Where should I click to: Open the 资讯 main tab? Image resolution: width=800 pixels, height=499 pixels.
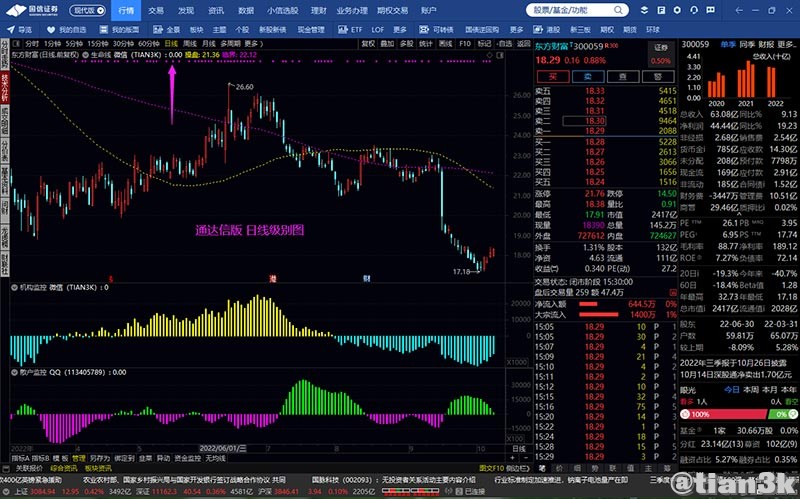coord(216,10)
